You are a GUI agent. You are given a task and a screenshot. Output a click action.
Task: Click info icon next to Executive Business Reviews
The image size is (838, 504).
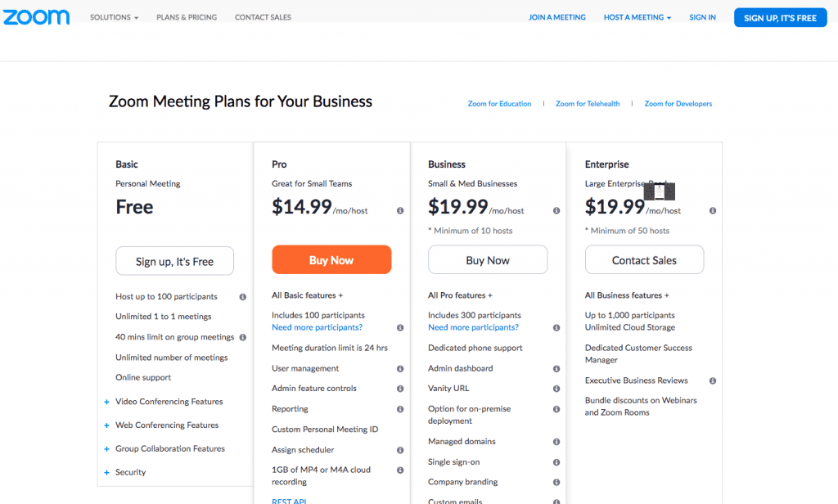[x=713, y=380]
